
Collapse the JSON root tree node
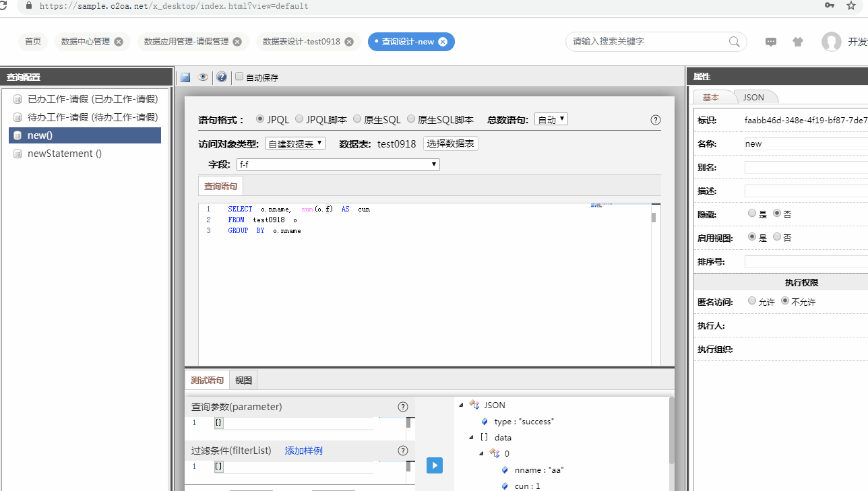(462, 405)
